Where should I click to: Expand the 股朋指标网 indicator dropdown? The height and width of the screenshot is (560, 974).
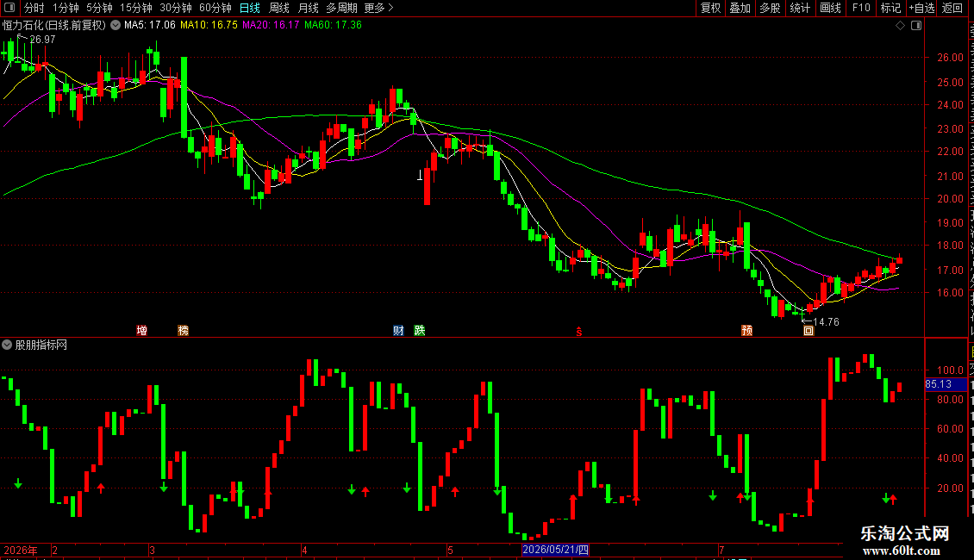point(7,345)
